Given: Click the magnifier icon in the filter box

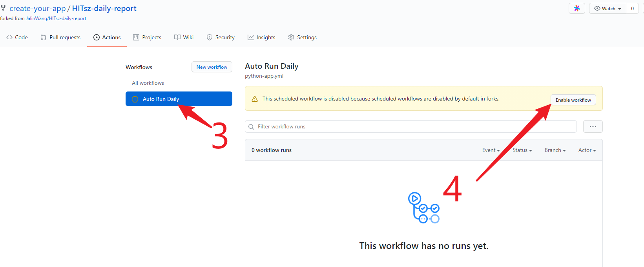Looking at the screenshot, I should pos(251,127).
